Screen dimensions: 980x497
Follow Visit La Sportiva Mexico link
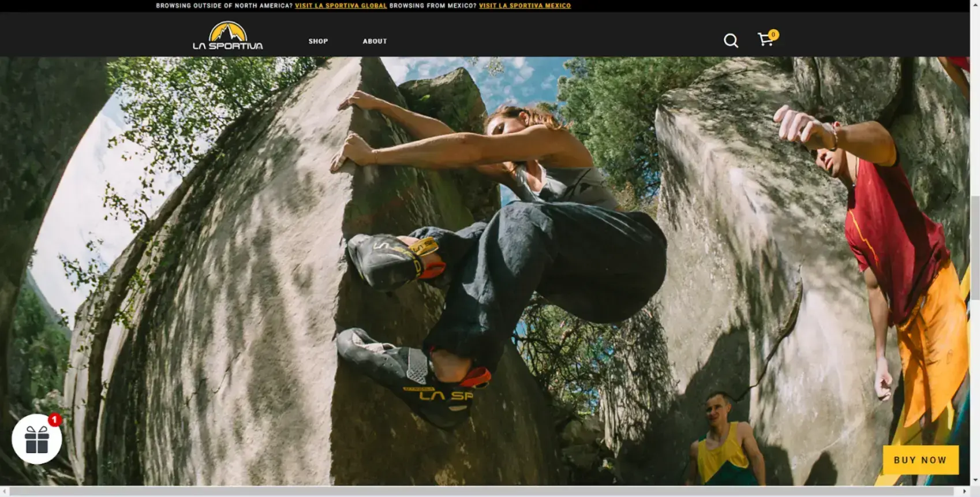(525, 6)
